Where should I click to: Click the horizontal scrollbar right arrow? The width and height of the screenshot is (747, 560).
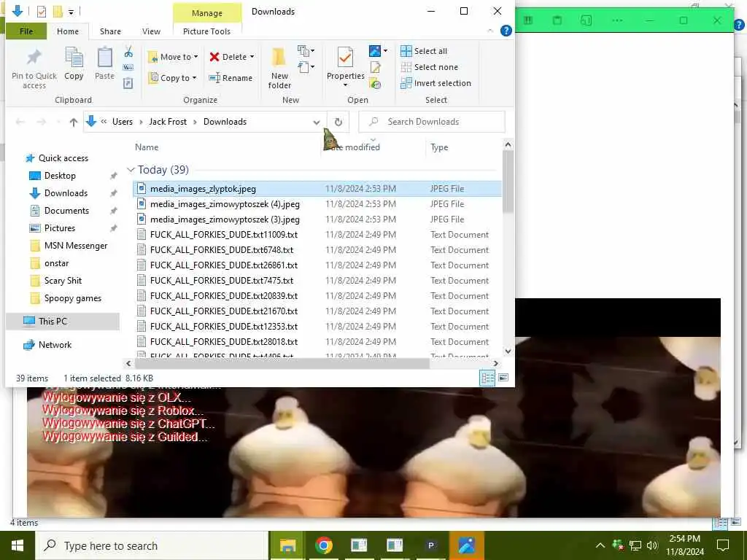[496, 364]
